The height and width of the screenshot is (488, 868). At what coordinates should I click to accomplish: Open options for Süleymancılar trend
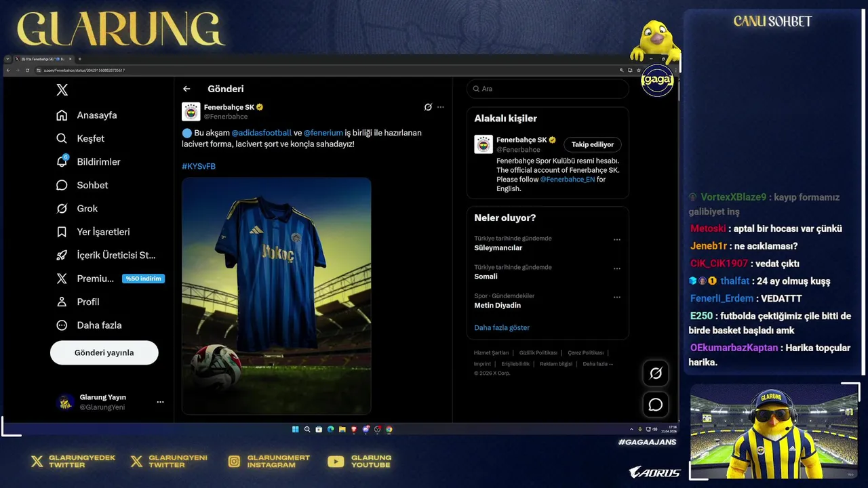[x=617, y=239]
